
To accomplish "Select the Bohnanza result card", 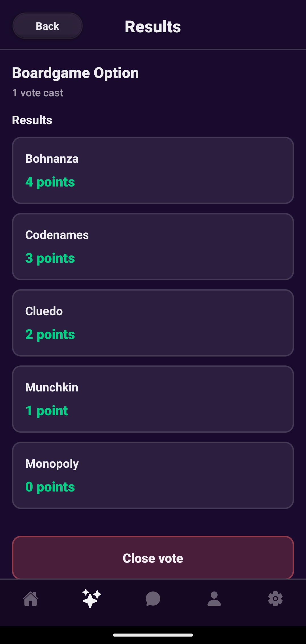I will (x=153, y=170).
